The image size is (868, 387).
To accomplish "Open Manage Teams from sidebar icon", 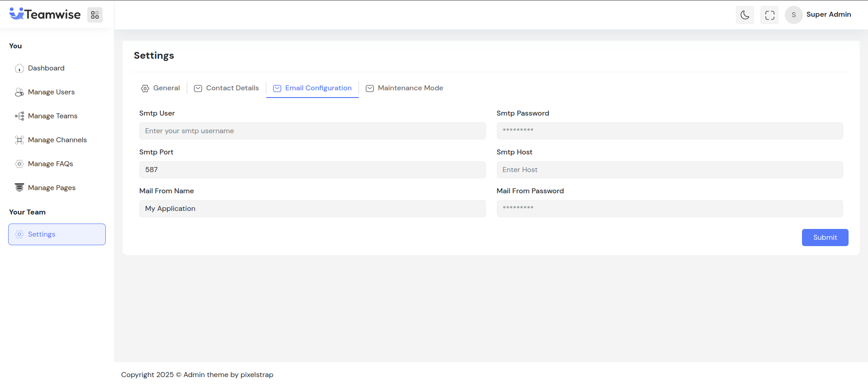I will click(19, 116).
